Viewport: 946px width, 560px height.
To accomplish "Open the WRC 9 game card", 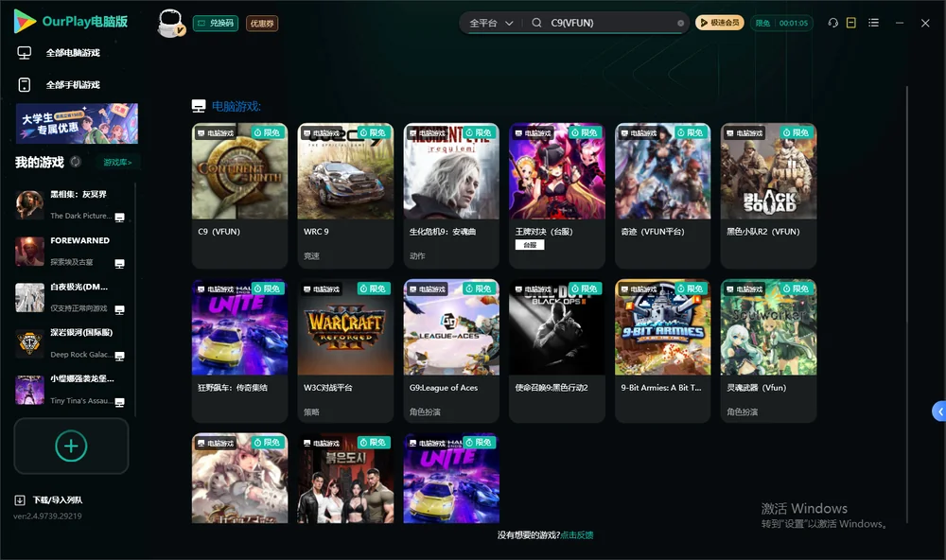I will 345,196.
